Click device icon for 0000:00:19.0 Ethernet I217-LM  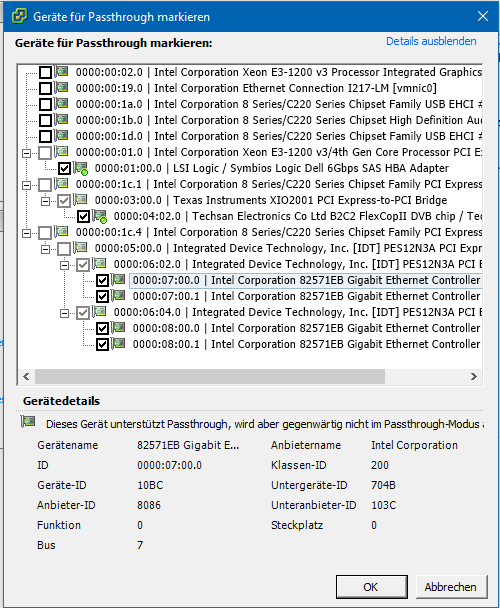(61, 87)
